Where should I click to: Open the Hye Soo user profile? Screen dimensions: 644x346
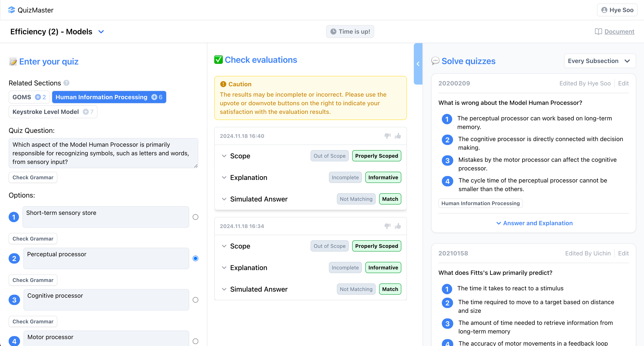pyautogui.click(x=617, y=10)
